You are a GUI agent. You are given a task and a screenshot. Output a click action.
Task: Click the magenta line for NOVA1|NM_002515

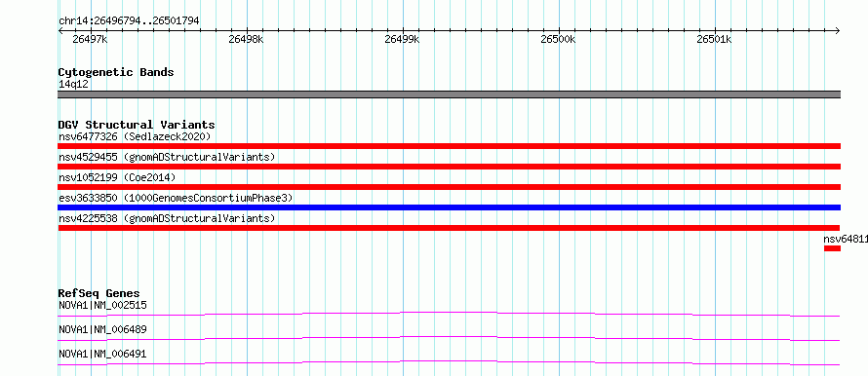point(449,314)
